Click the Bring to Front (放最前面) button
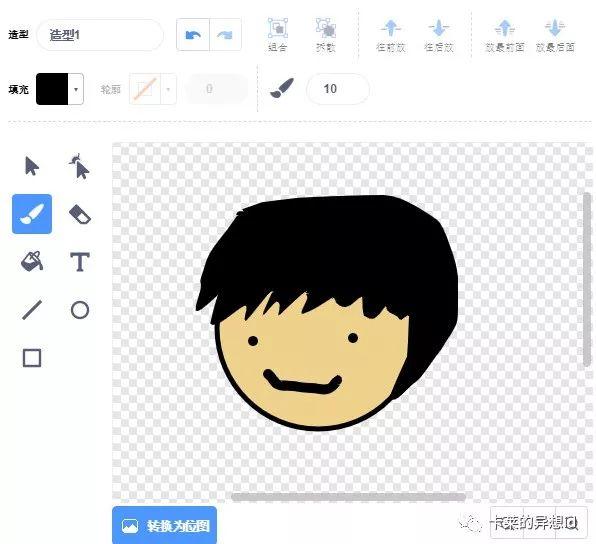This screenshot has height=544, width=596. click(x=505, y=36)
